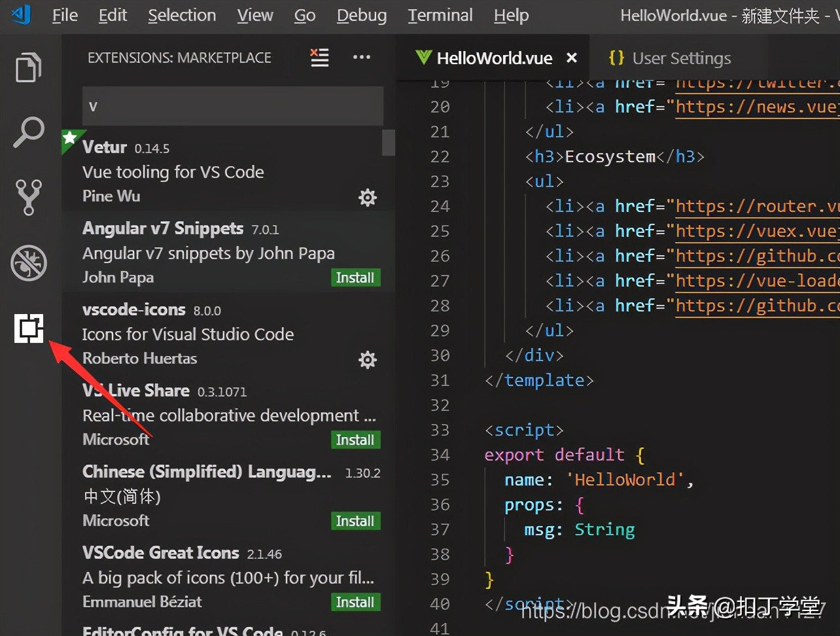Open the Help menu

click(511, 15)
